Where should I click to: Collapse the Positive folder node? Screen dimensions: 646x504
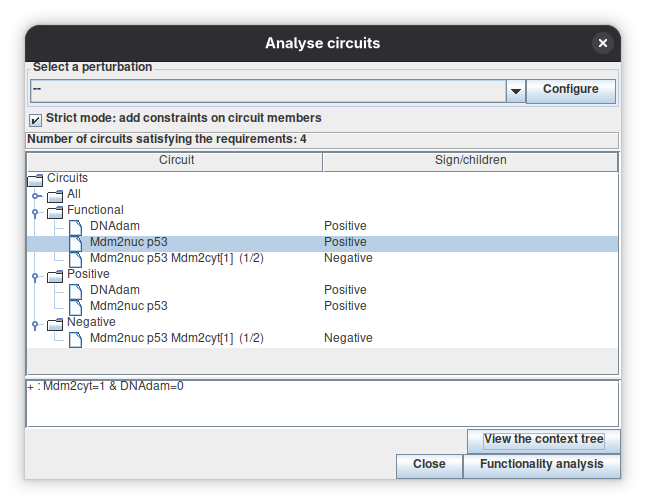tap(35, 277)
